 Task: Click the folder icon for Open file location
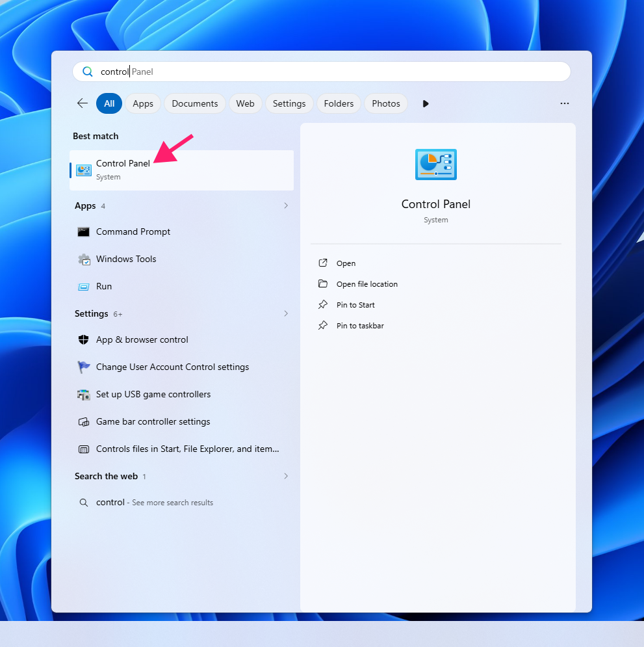click(x=323, y=284)
